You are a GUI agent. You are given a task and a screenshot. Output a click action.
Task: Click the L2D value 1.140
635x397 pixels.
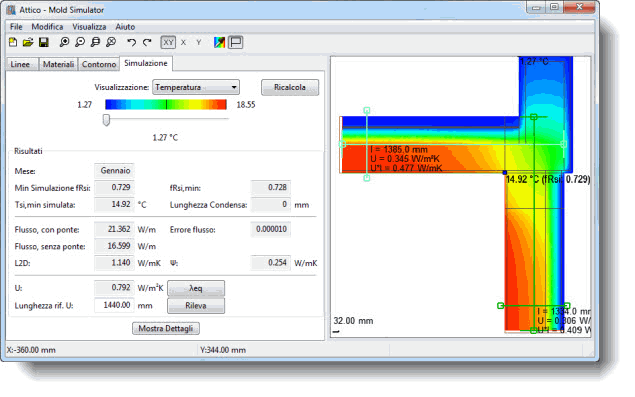pos(114,263)
